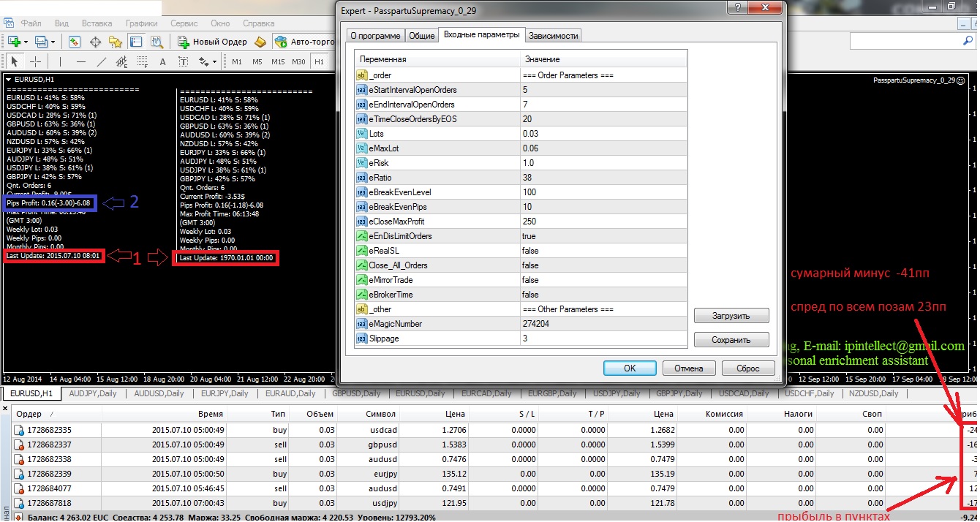
Task: Open the Графики menu
Action: point(141,23)
